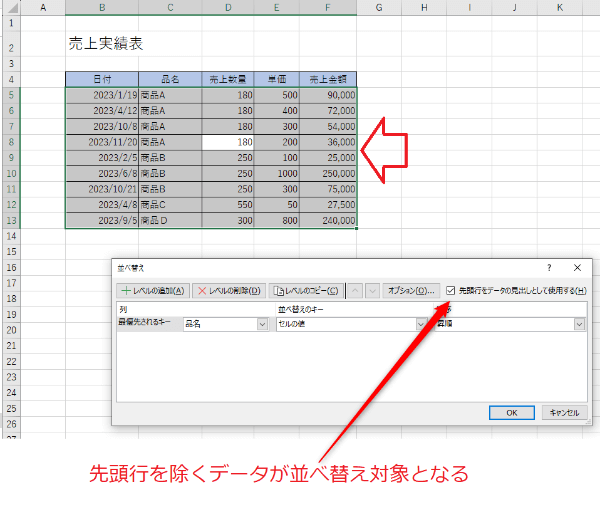Image resolution: width=600 pixels, height=507 pixels.
Task: Select row 8 header
Action: click(11, 142)
